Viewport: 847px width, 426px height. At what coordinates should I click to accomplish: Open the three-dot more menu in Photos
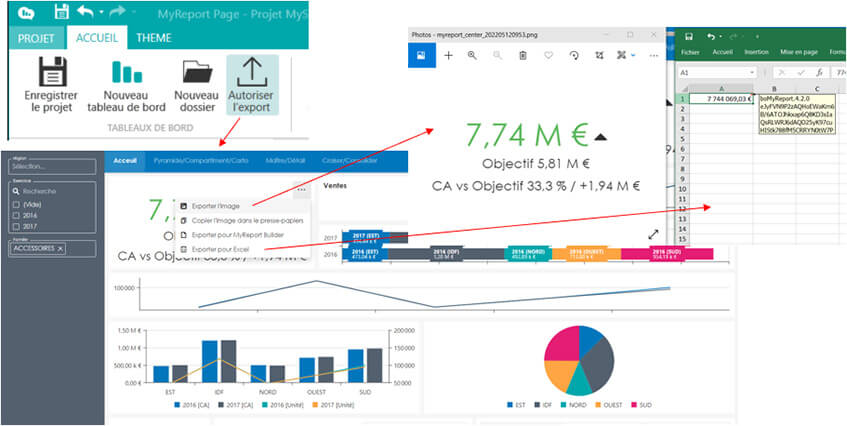(x=654, y=56)
